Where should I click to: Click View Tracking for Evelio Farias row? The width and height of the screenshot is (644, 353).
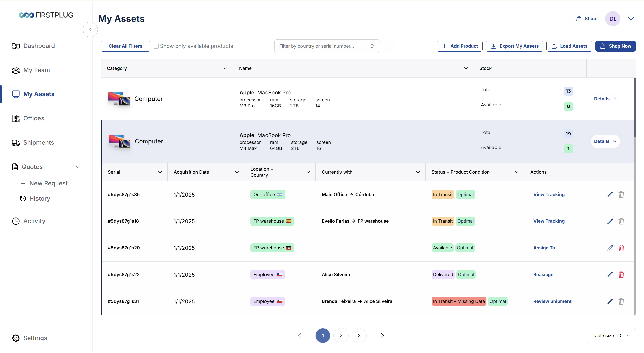click(x=549, y=221)
